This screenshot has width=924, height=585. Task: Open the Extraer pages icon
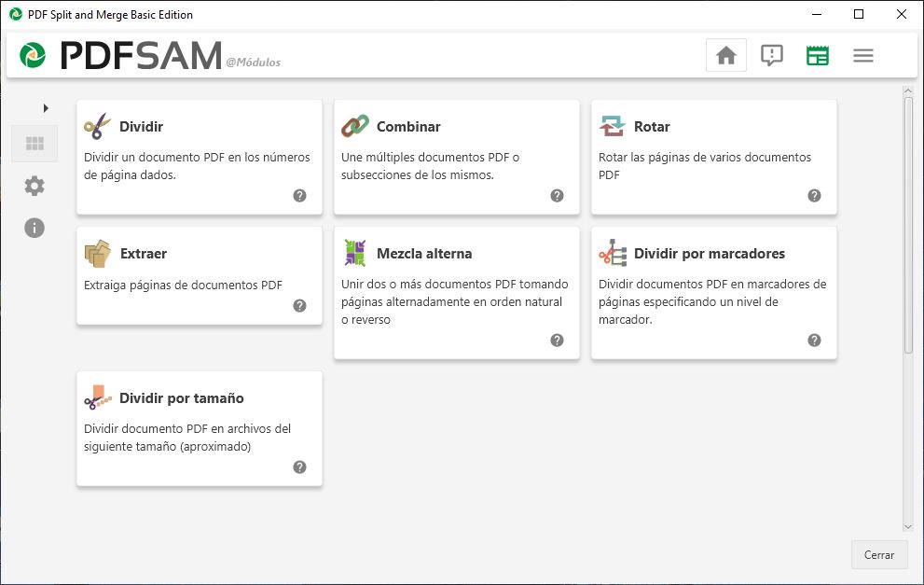click(97, 254)
